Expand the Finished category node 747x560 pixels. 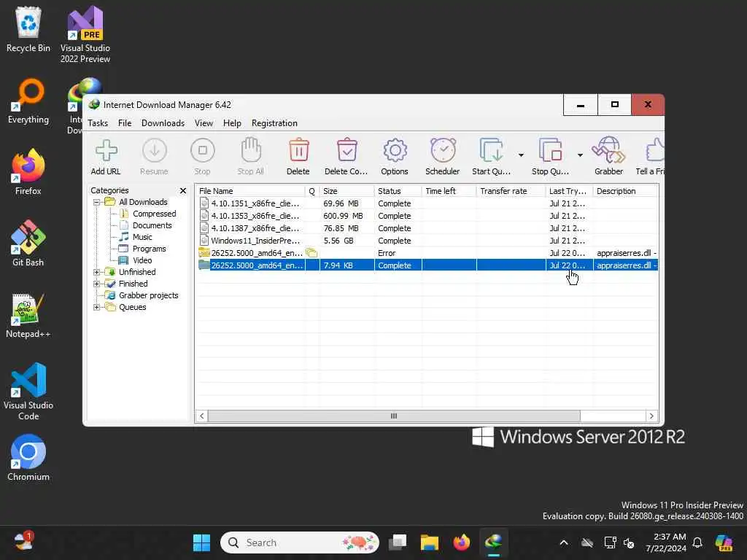(x=97, y=284)
